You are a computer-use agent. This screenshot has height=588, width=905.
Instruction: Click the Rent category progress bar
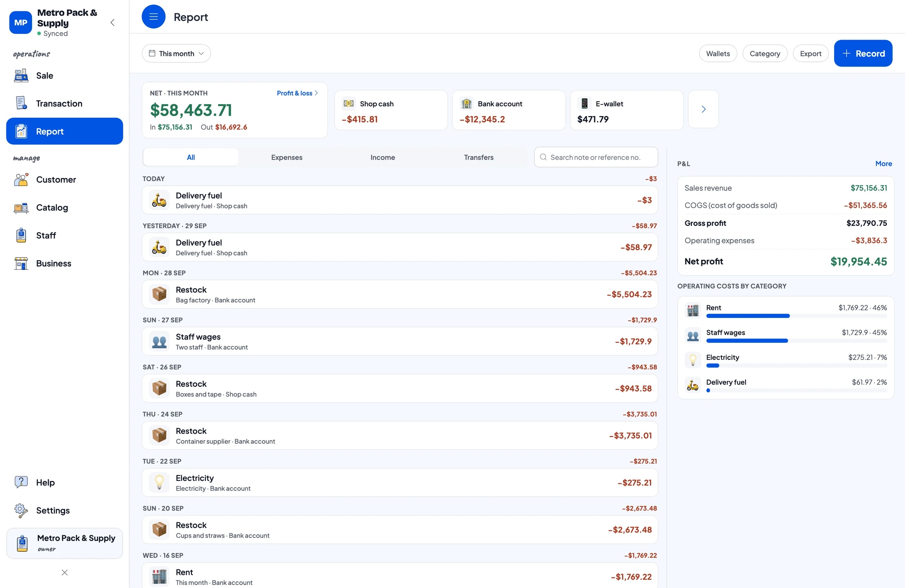pyautogui.click(x=796, y=316)
